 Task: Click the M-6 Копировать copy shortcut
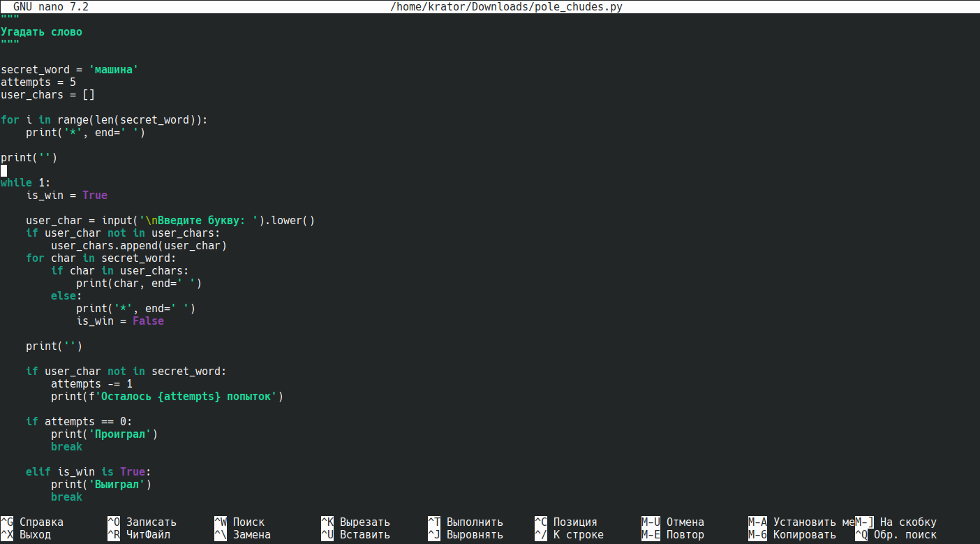[x=792, y=535]
